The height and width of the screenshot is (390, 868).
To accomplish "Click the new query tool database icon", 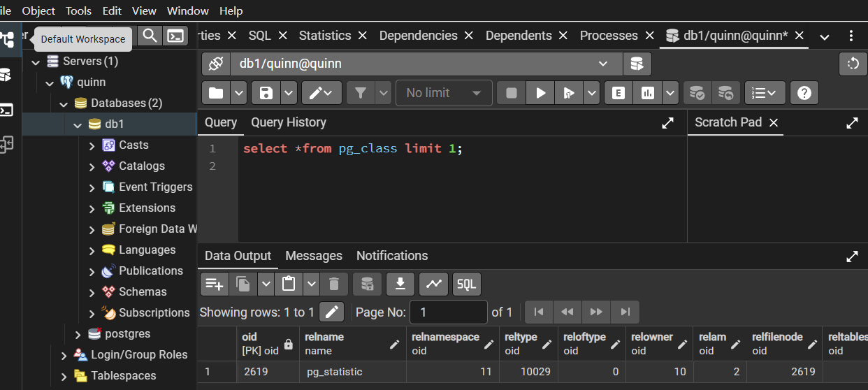I will coord(637,64).
